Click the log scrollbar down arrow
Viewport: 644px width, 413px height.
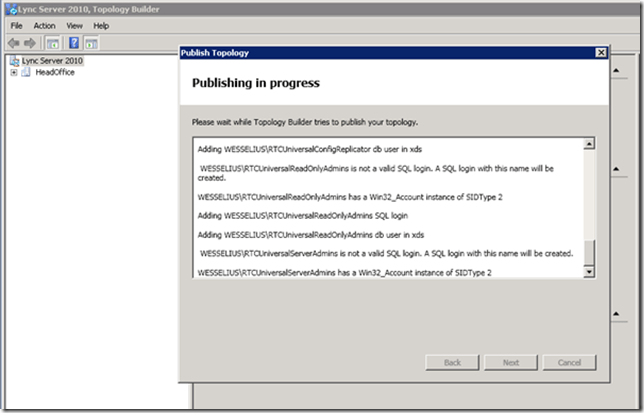pyautogui.click(x=589, y=272)
